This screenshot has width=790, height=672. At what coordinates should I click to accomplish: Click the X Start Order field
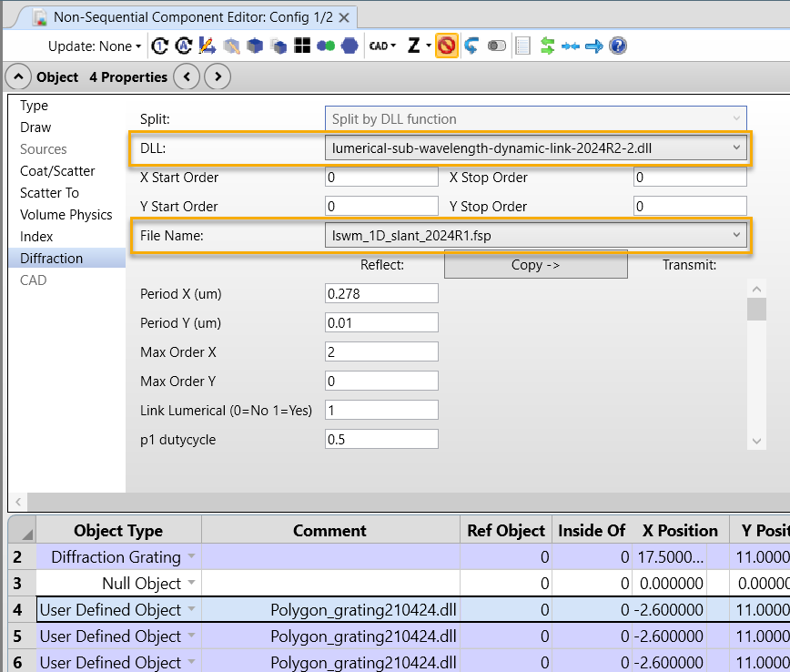(381, 178)
